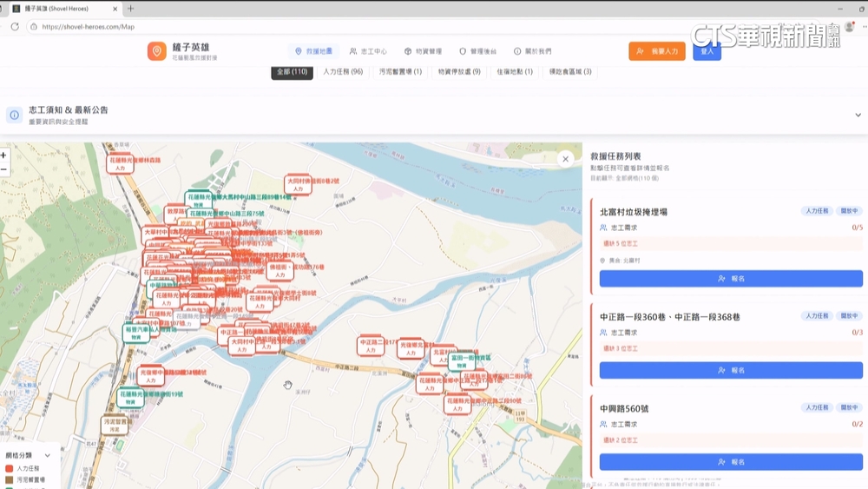Click the blue 登入 login button
This screenshot has width=868, height=489.
tap(707, 51)
